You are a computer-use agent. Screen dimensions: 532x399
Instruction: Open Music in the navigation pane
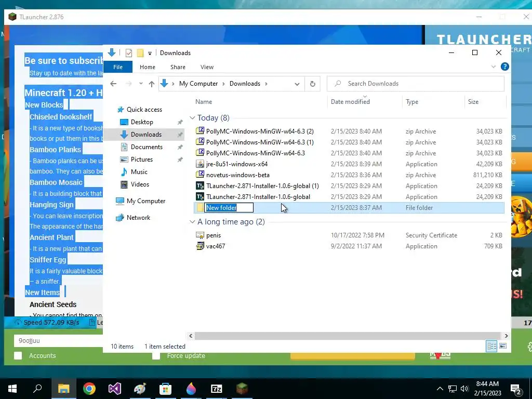(139, 172)
